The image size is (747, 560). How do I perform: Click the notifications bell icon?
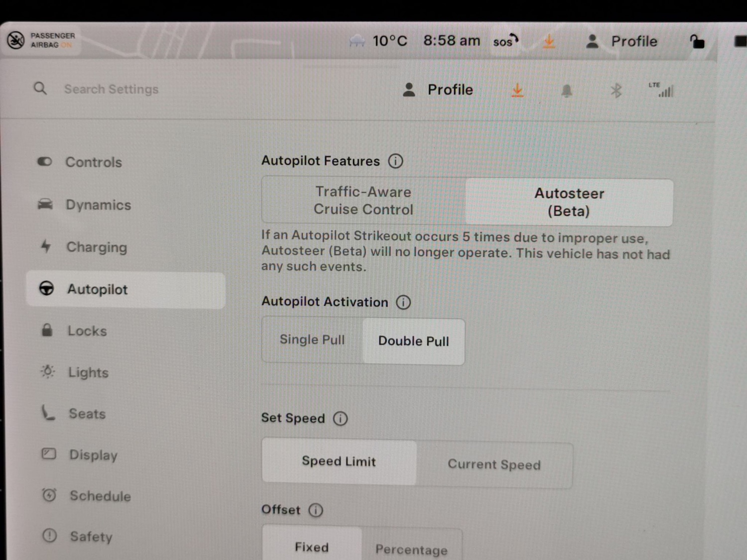(566, 90)
